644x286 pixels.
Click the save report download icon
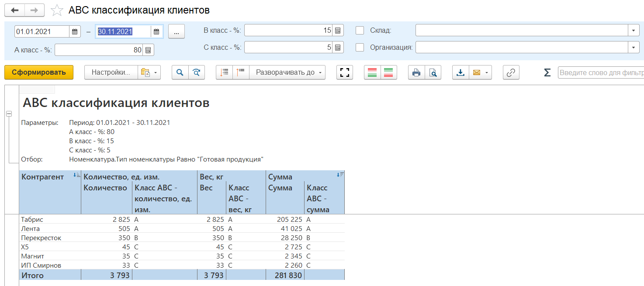coord(460,72)
